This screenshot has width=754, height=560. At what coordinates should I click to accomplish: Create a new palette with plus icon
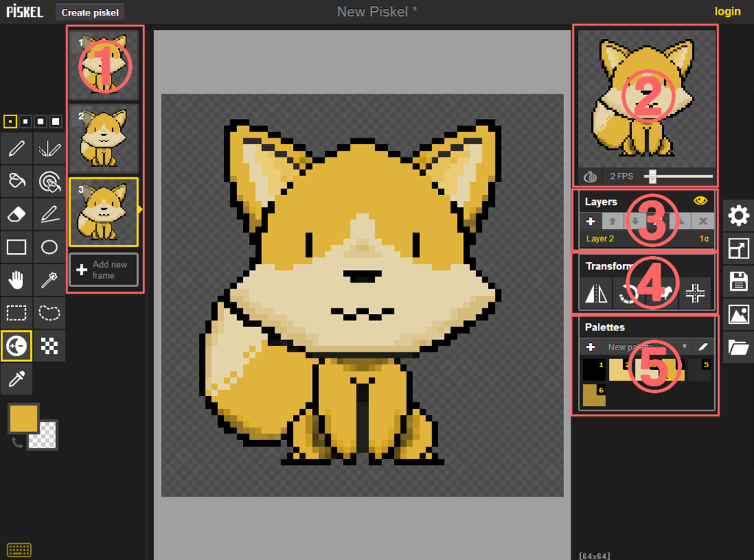click(591, 347)
